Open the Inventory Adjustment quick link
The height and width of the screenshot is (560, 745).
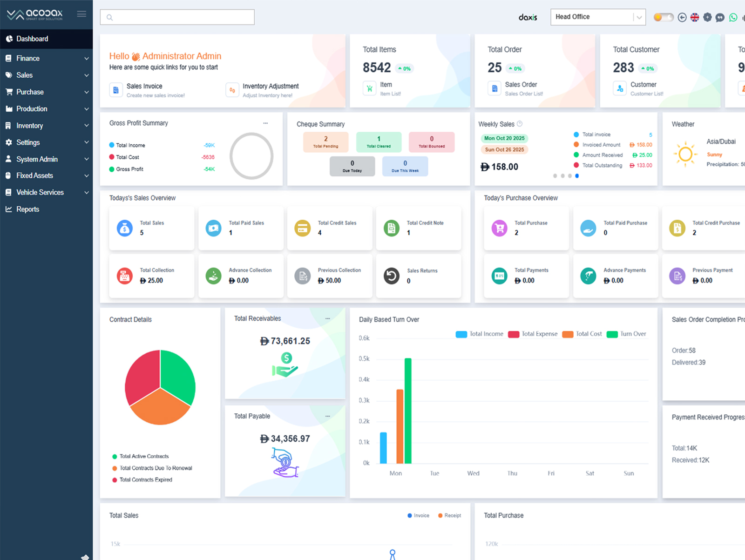pos(270,87)
